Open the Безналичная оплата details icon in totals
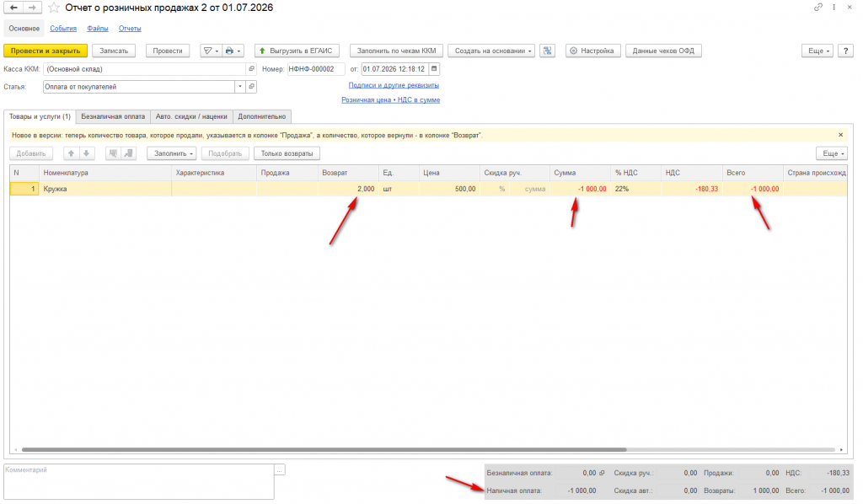The height and width of the screenshot is (504, 863). (602, 473)
